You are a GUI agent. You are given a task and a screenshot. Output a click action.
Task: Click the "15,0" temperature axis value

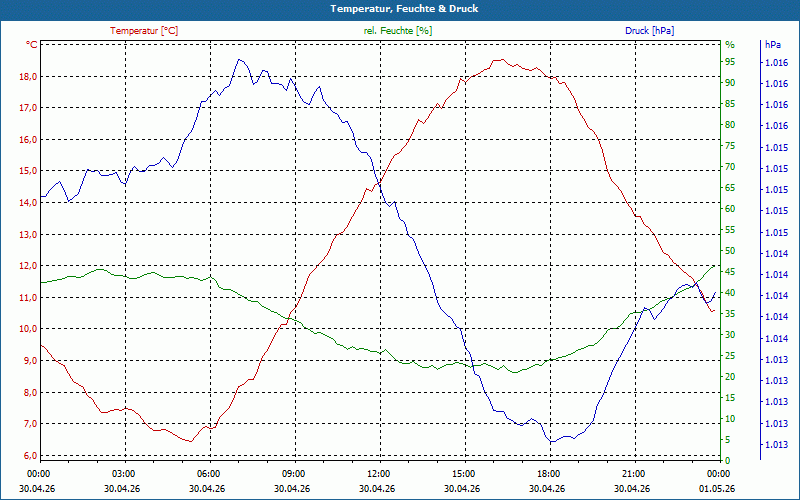coord(29,171)
